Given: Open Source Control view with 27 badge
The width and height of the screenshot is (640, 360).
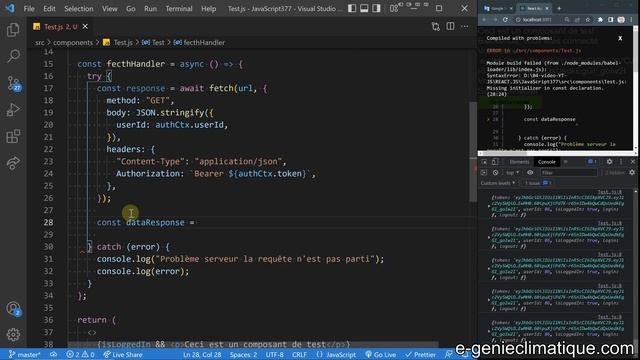Looking at the screenshot, I should tap(13, 83).
